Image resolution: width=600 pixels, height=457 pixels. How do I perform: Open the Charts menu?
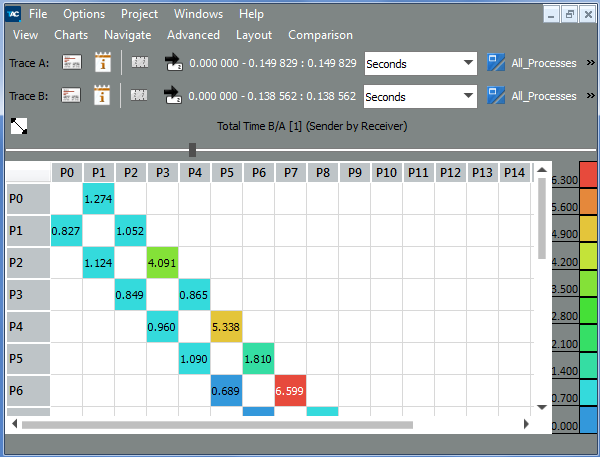point(71,35)
